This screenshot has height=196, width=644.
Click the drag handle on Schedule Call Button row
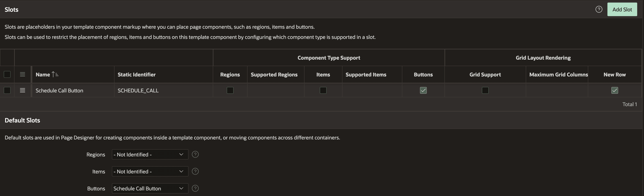click(x=22, y=90)
